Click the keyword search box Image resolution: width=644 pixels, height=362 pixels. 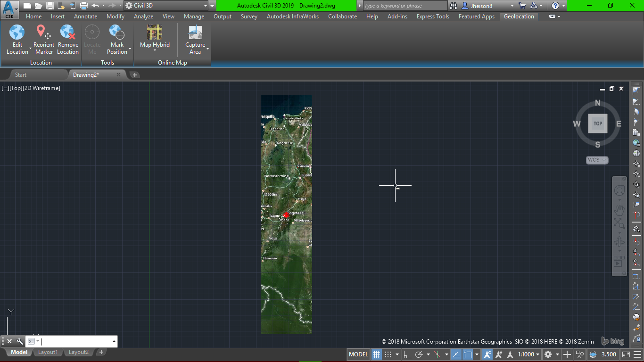pyautogui.click(x=405, y=6)
